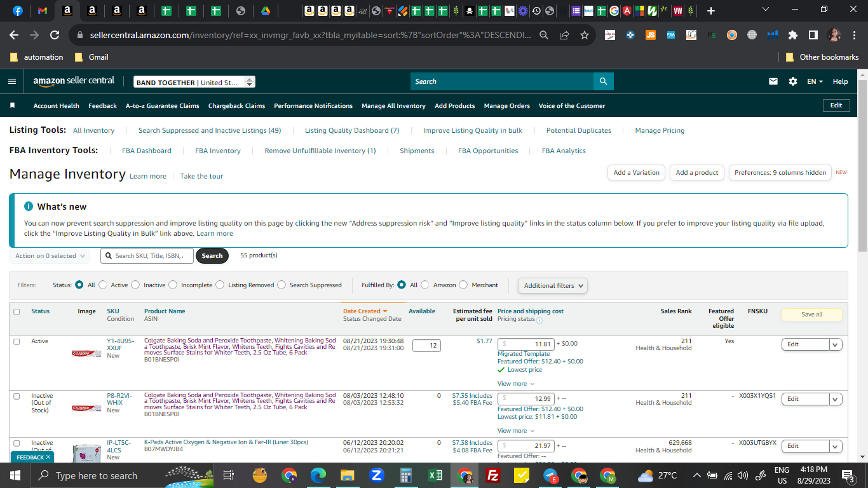This screenshot has width=868, height=488.
Task: Select the All status radio button
Action: coord(79,285)
